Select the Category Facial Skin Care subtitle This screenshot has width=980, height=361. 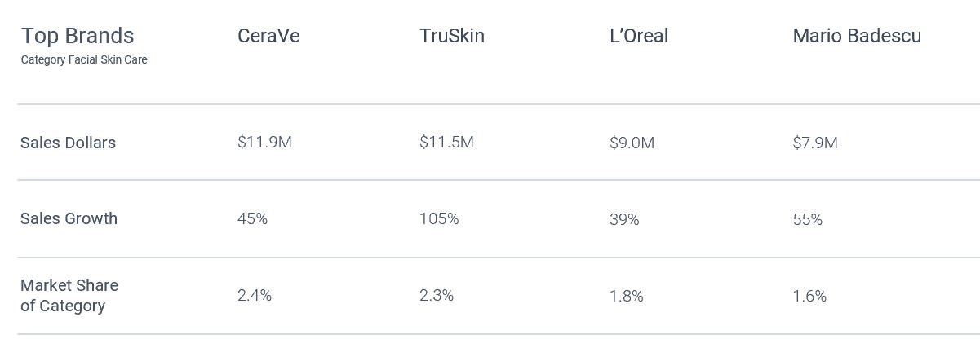point(84,59)
